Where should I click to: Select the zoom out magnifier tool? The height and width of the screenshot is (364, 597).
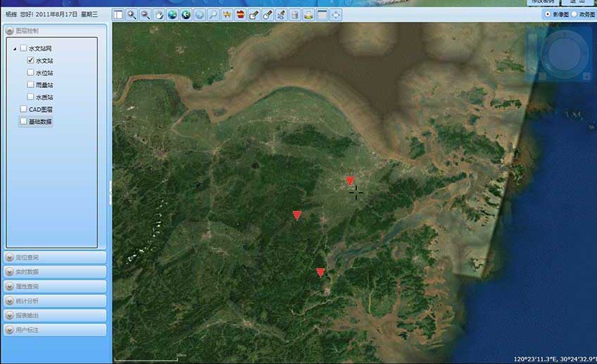145,15
